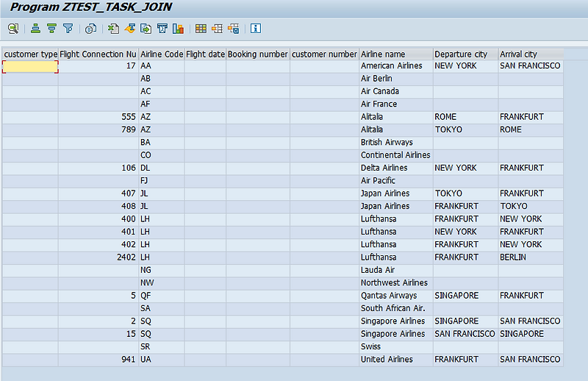Select the Flight date column header

[205, 54]
